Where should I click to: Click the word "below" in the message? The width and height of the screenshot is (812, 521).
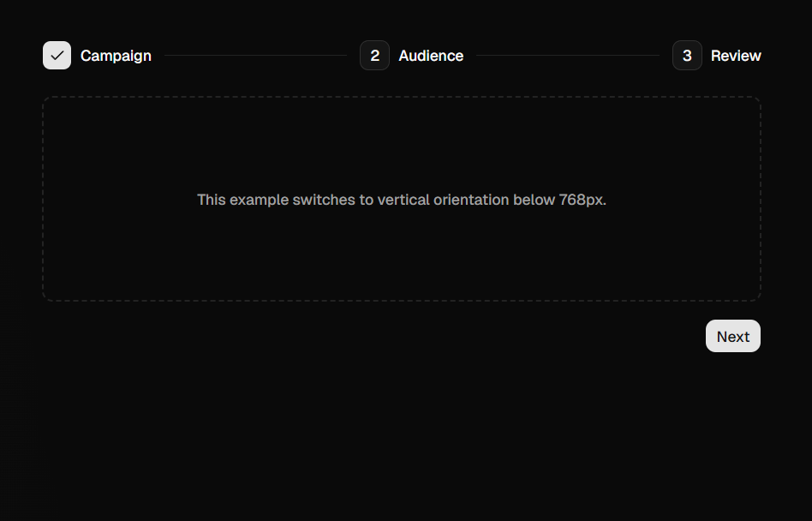coord(534,200)
